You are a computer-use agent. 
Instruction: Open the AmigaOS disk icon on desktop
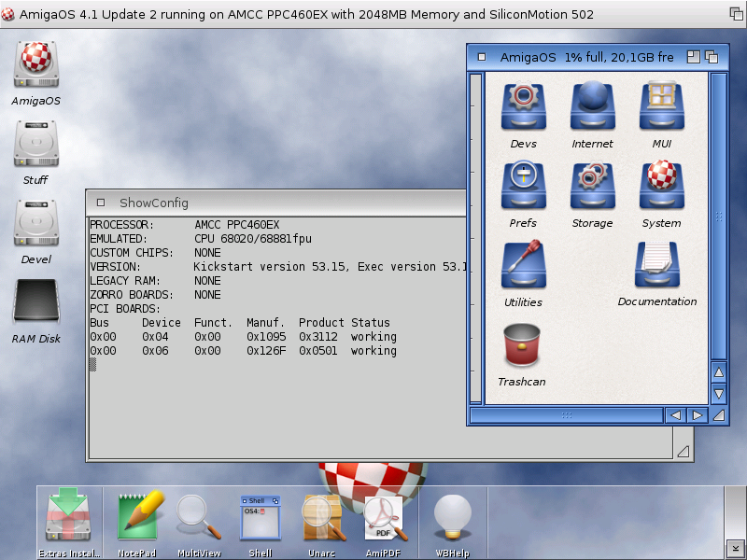(36, 64)
